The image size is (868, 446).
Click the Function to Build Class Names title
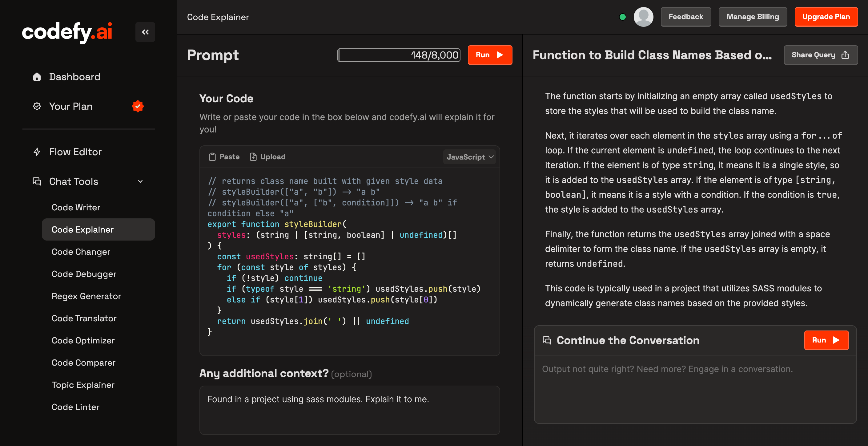[x=652, y=55]
